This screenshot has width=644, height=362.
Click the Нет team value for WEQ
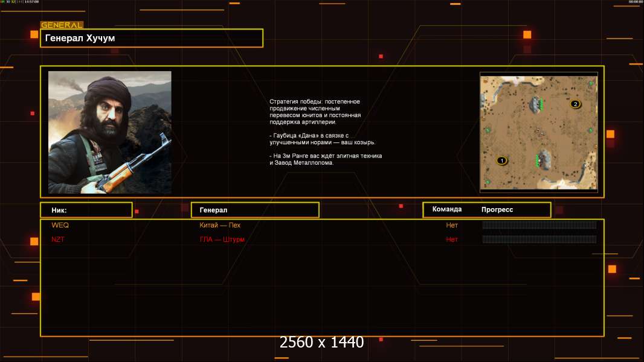click(452, 225)
